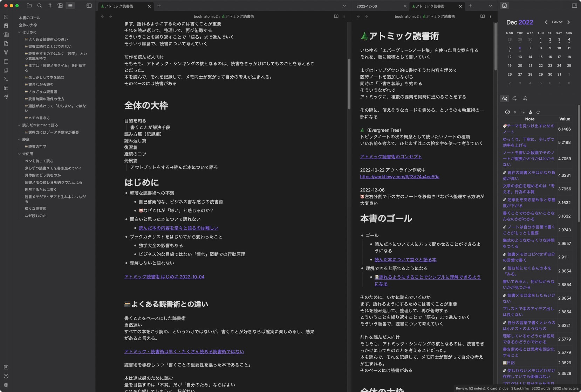Select the outline list icon tab
This screenshot has width=581, height=392.
pos(70,6)
